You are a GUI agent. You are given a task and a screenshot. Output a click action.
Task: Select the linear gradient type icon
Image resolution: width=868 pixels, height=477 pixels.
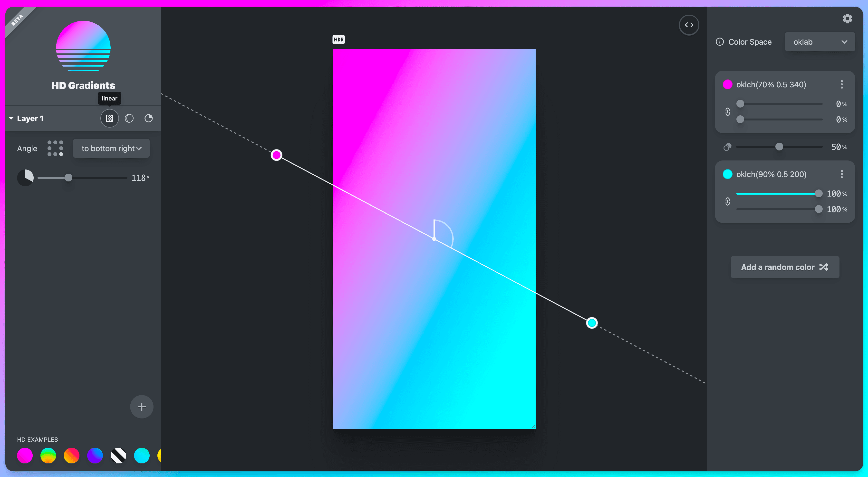pyautogui.click(x=109, y=118)
